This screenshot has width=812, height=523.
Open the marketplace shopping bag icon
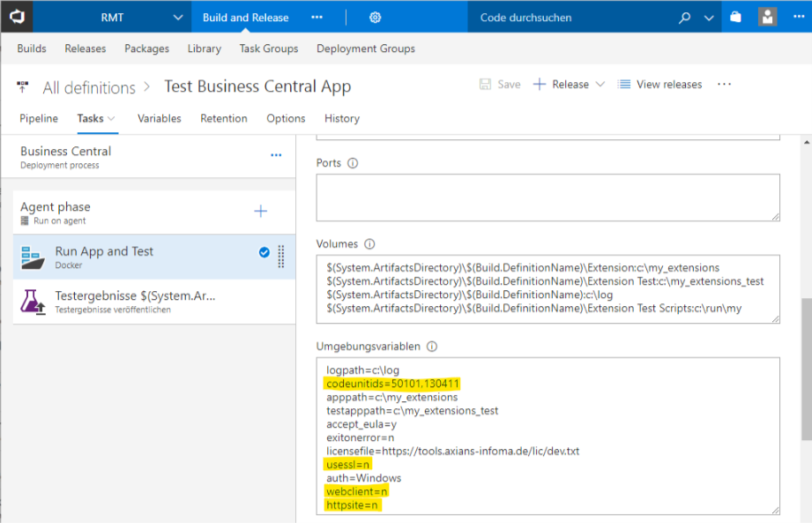pos(735,17)
